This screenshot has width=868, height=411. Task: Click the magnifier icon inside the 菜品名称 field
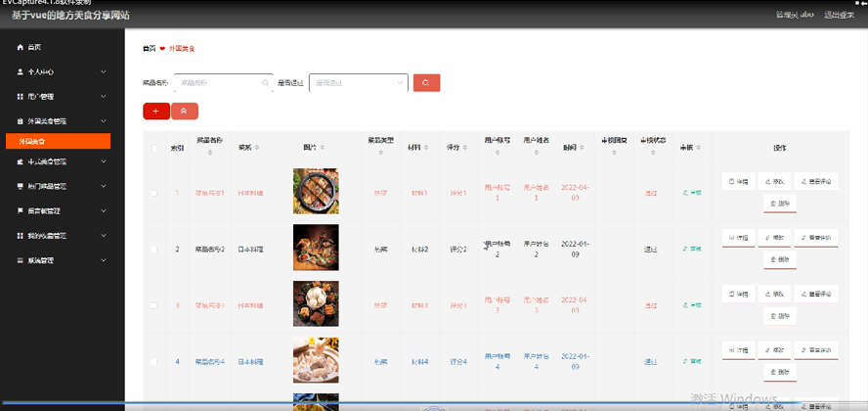coord(265,82)
